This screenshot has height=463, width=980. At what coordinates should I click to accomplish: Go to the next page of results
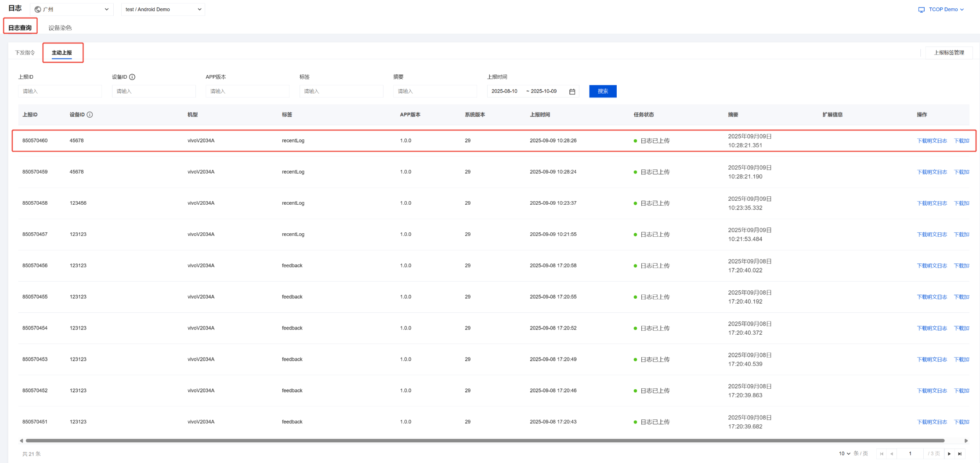949,454
